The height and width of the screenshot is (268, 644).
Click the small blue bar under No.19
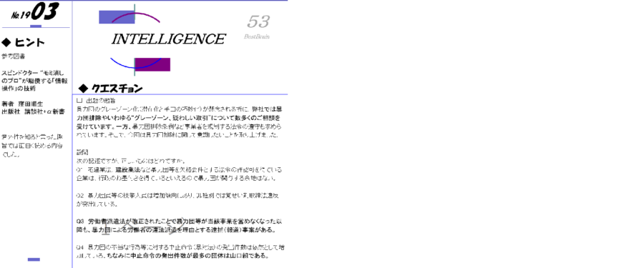[x=36, y=26]
